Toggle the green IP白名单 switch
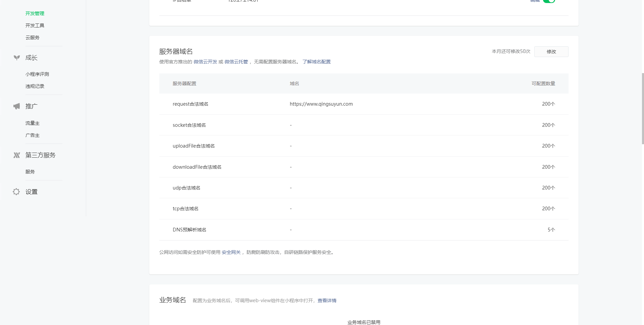The image size is (644, 325). 549,1
